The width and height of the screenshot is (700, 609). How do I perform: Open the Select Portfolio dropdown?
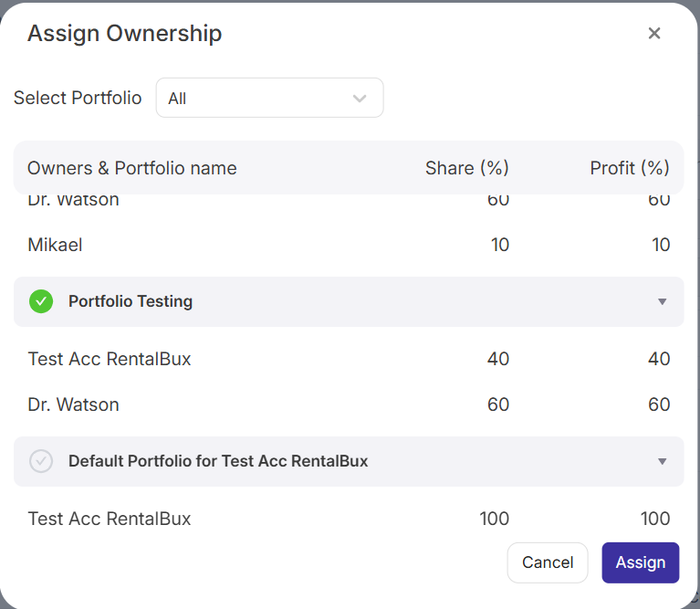pos(269,98)
